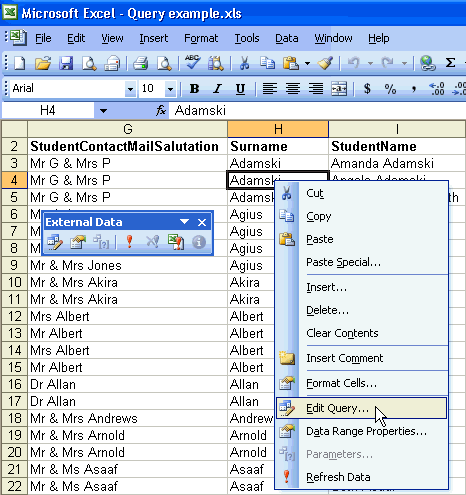Screen dimensions: 466x495
Task: Click the Redo arrow icon
Action: [x=387, y=62]
